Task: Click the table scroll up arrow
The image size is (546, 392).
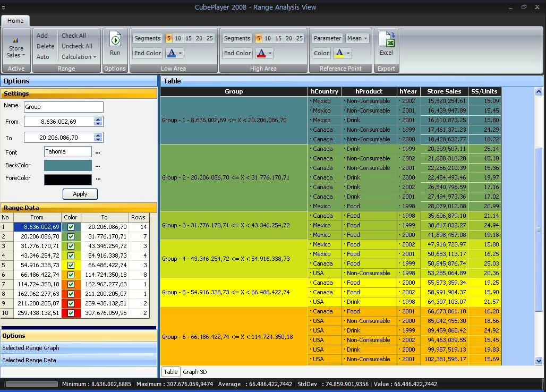Action: pos(539,92)
